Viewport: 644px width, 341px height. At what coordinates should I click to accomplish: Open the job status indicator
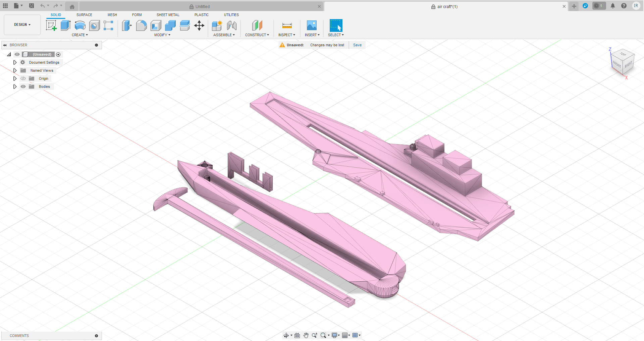coord(599,6)
